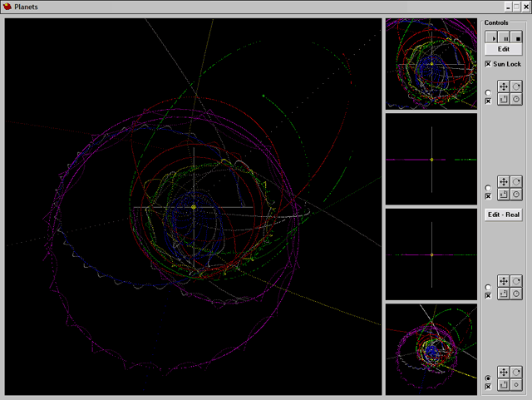Click the Planets app icon in title bar
The image size is (532, 400).
coord(7,7)
